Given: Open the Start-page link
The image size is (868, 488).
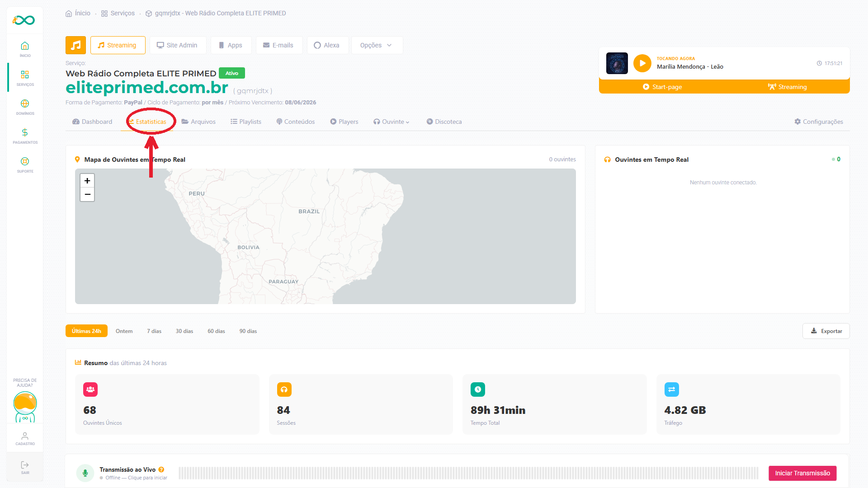Looking at the screenshot, I should click(x=662, y=87).
